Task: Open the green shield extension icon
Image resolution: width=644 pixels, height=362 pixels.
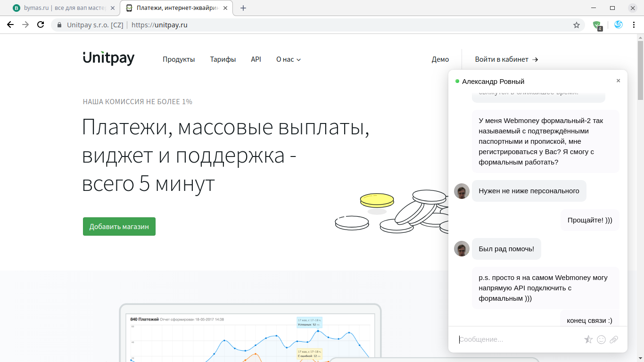Action: [x=597, y=25]
